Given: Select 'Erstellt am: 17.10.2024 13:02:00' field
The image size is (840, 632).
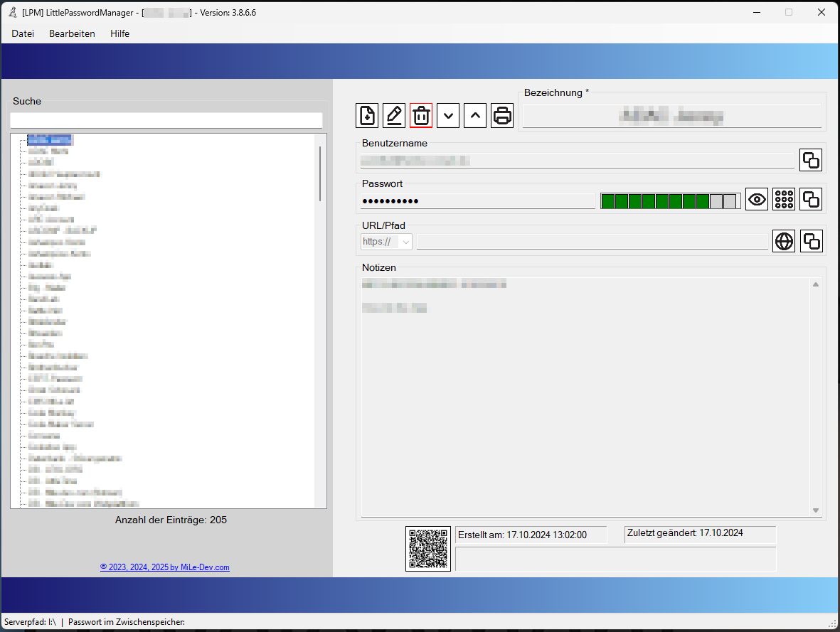Looking at the screenshot, I should [x=531, y=535].
